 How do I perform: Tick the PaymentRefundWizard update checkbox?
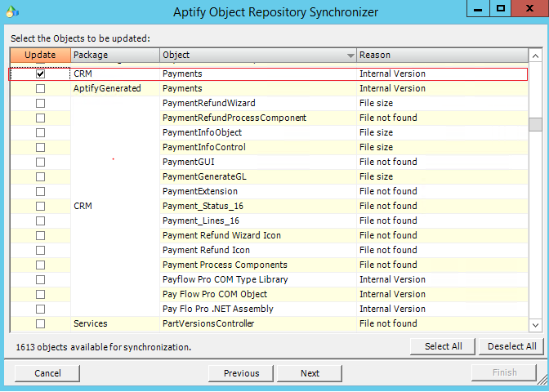(x=40, y=103)
